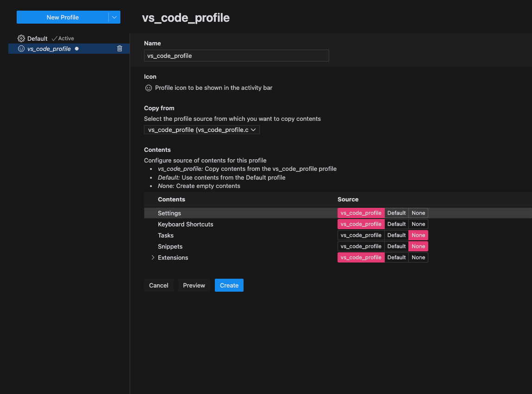Image resolution: width=532 pixels, height=394 pixels.
Task: Set Snippets source to None
Action: (x=418, y=246)
